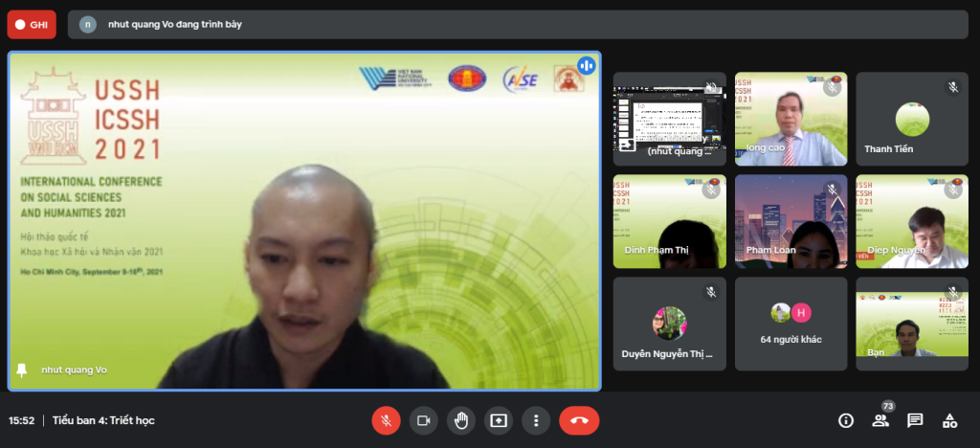The height and width of the screenshot is (448, 980).
Task: Click blue audio indicator on main video
Action: click(x=587, y=65)
